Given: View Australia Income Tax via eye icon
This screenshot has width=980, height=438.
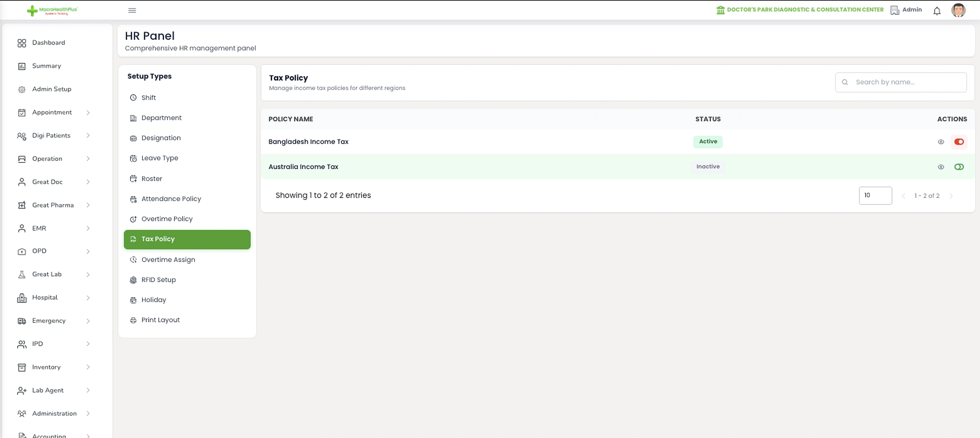Looking at the screenshot, I should pos(941,167).
